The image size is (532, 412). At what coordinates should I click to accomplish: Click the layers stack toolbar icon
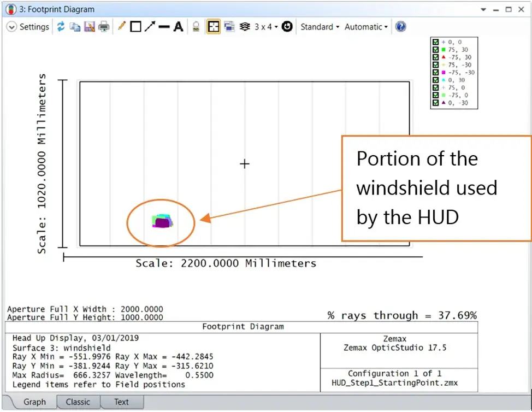click(246, 26)
